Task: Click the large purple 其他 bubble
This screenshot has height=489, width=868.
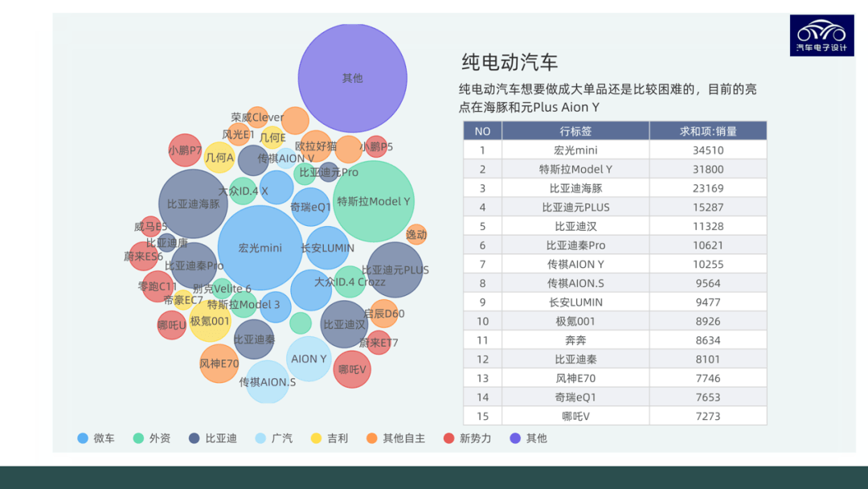Action: [353, 78]
